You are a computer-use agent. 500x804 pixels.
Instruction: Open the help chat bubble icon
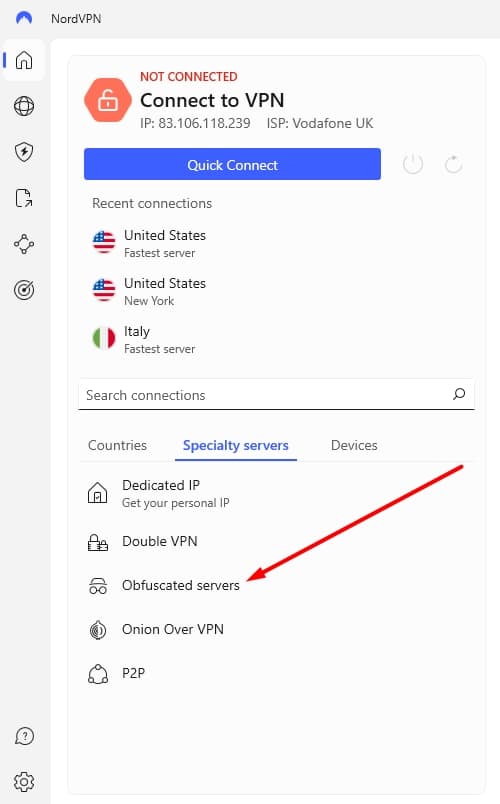pyautogui.click(x=24, y=736)
